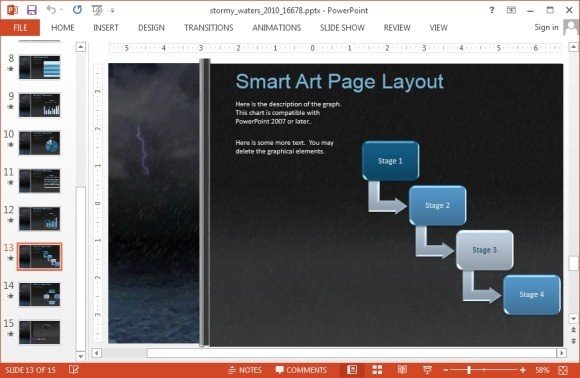This screenshot has height=378, width=580.
Task: Switch to Reading View icon
Action: (402, 369)
